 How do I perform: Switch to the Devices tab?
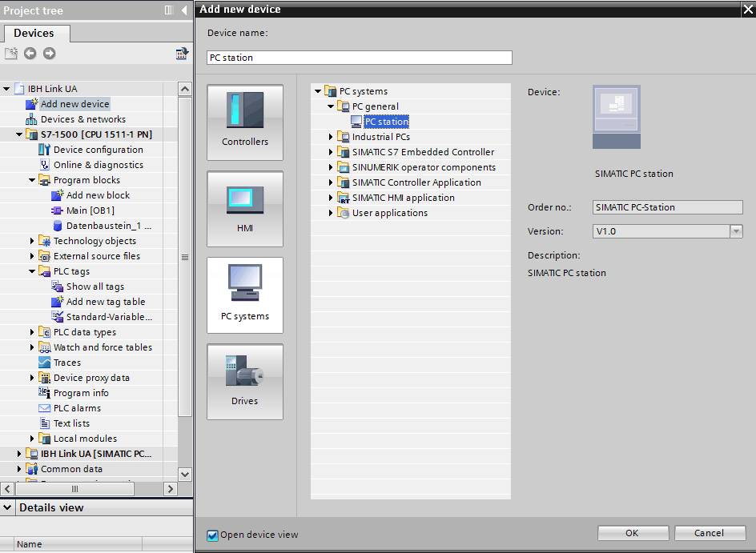(x=34, y=34)
